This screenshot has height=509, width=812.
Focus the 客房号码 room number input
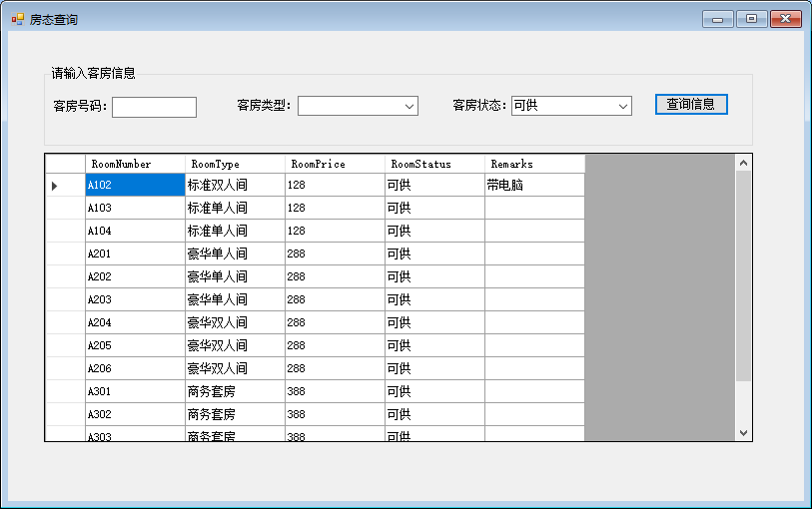(155, 107)
